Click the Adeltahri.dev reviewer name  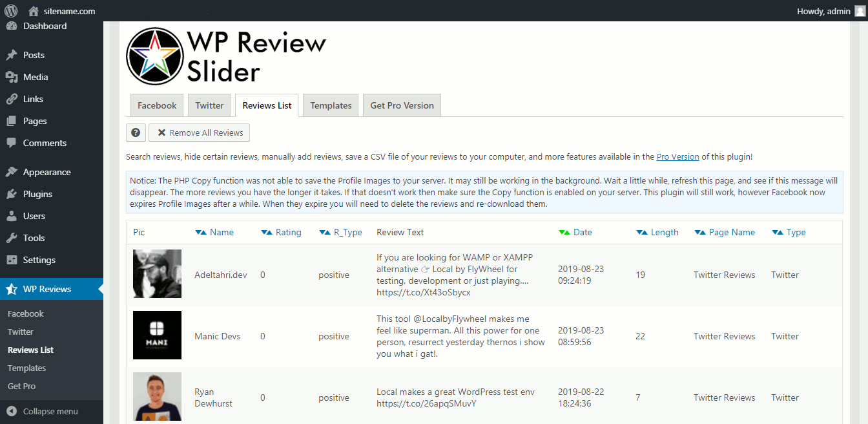click(221, 275)
